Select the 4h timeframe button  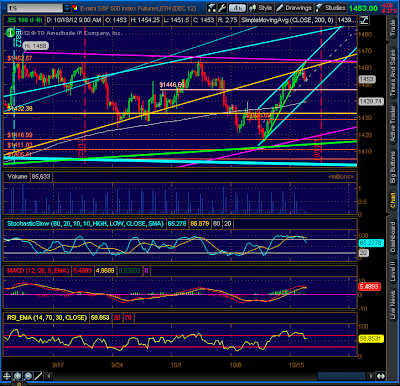point(237,8)
